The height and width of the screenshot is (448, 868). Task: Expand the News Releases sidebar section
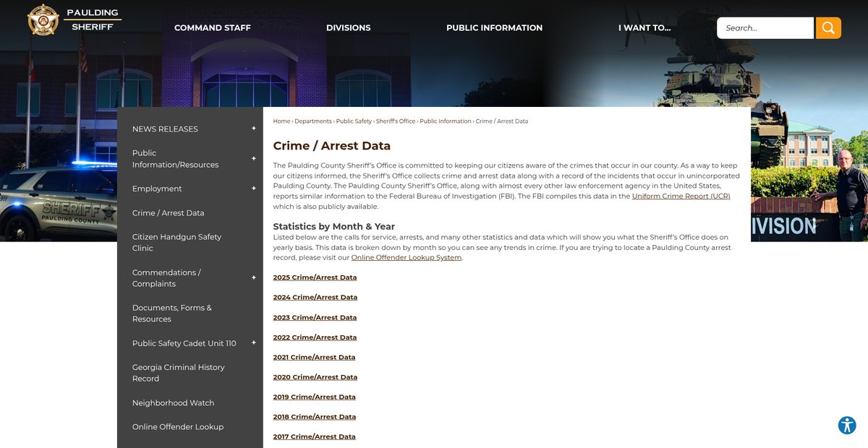point(254,129)
